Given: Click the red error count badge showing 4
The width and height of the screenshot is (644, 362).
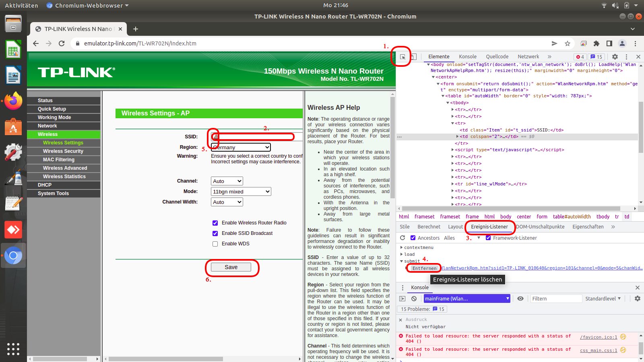Looking at the screenshot, I should [x=580, y=57].
